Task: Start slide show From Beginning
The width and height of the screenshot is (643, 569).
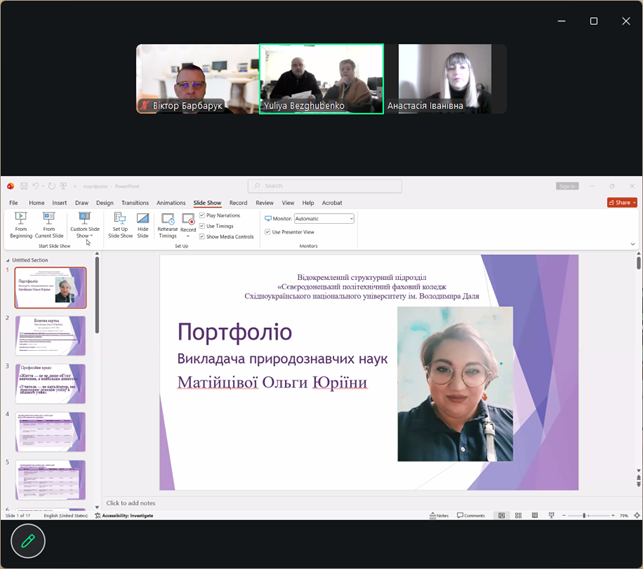Action: (x=21, y=225)
